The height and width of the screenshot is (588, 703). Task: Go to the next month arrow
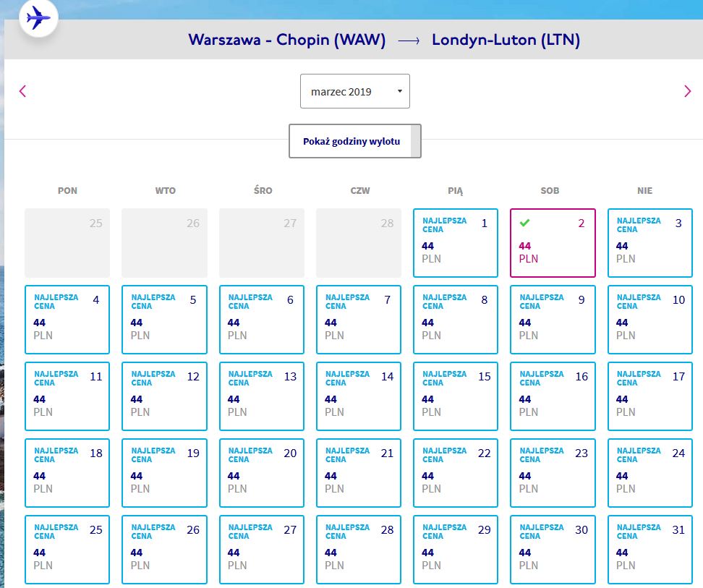click(x=687, y=91)
